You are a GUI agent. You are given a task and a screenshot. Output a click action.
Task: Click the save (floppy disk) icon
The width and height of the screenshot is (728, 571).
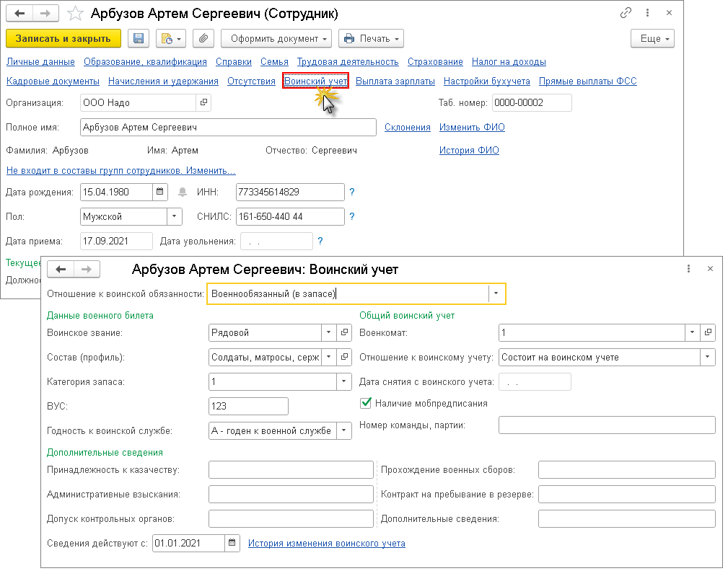pyautogui.click(x=139, y=39)
